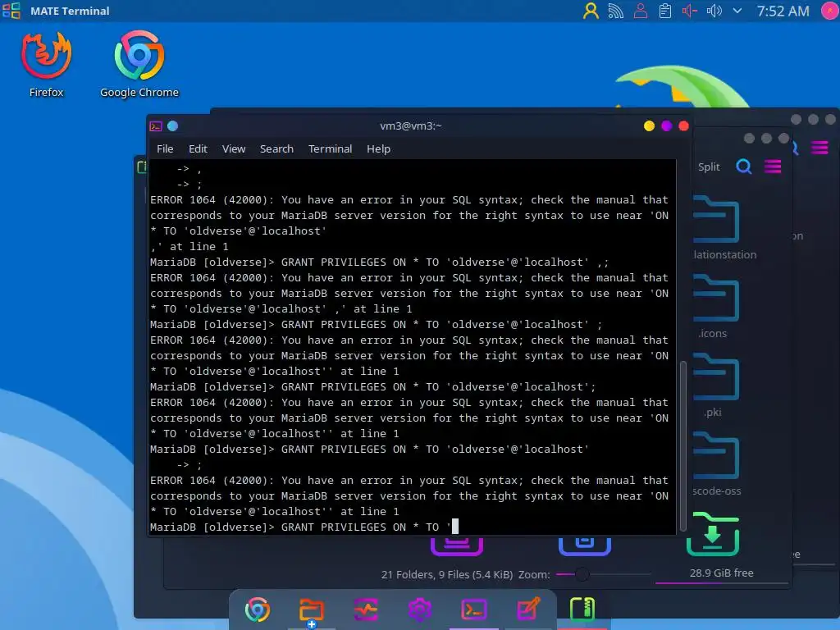The width and height of the screenshot is (840, 630).
Task: Open the Help menu in terminal
Action: coord(378,149)
